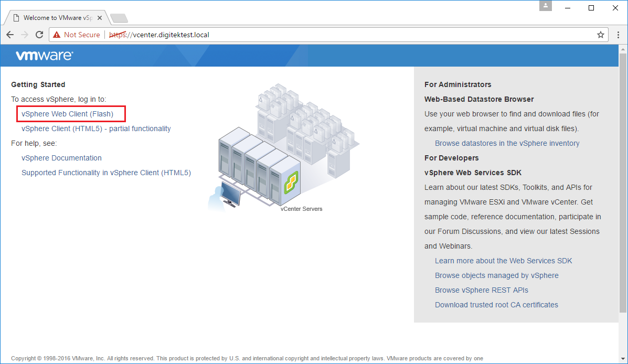Open the vSphere Documentation link
628x364 pixels.
[x=62, y=158]
